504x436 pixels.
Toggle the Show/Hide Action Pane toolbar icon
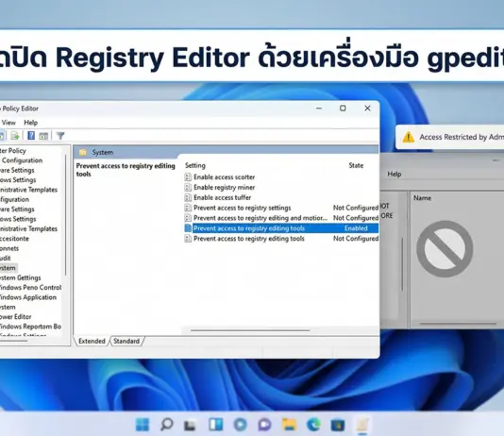[43, 136]
